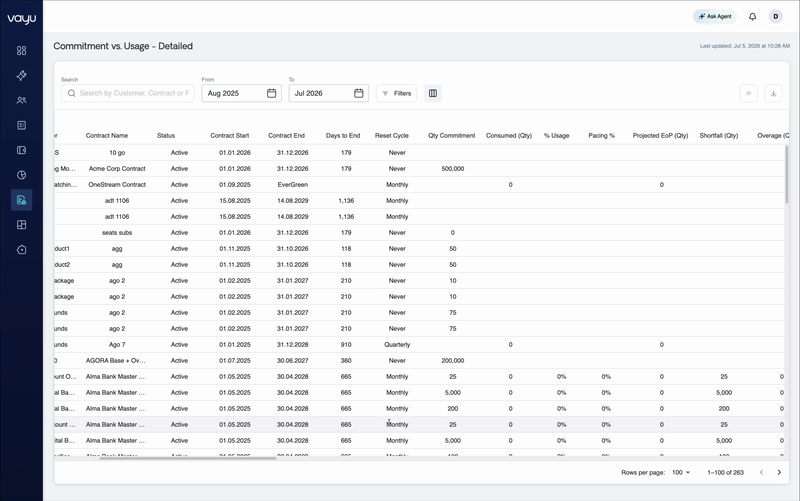
Task: Open Rows per page dropdown
Action: [681, 472]
